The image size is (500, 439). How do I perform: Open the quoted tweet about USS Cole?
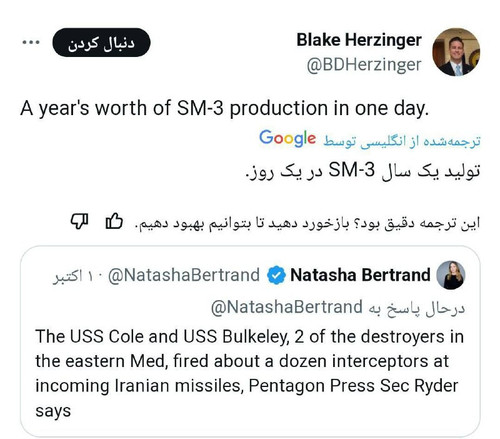coord(250,341)
